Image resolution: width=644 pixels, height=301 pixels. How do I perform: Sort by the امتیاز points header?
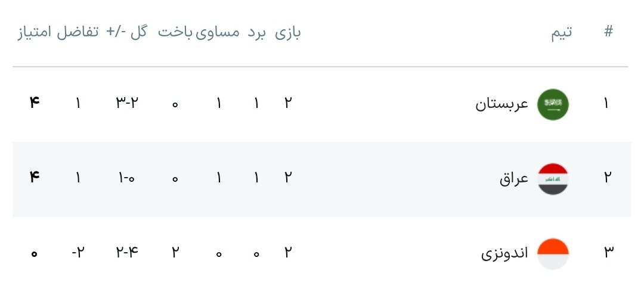click(35, 32)
